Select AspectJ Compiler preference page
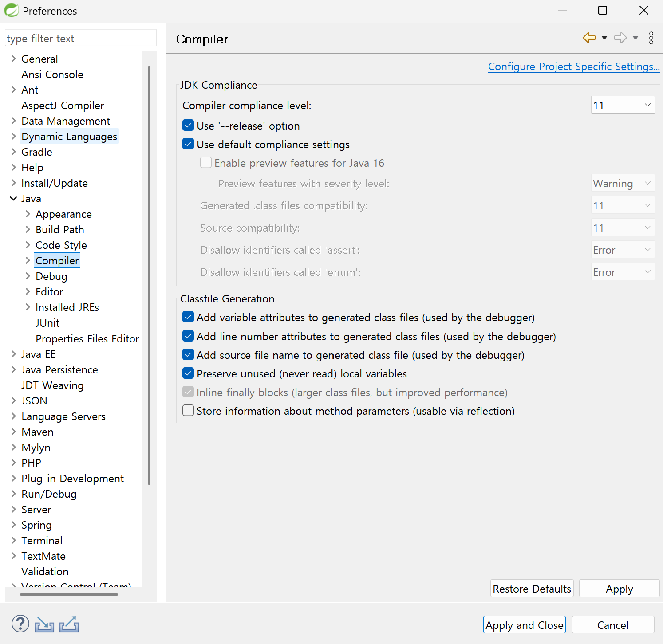 (x=63, y=106)
